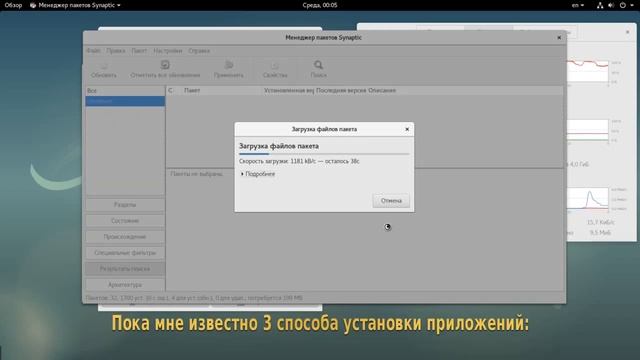Open the Менеджер пакетов Synaptic app menu
Viewport: 640px width, 360px height.
(x=75, y=5)
